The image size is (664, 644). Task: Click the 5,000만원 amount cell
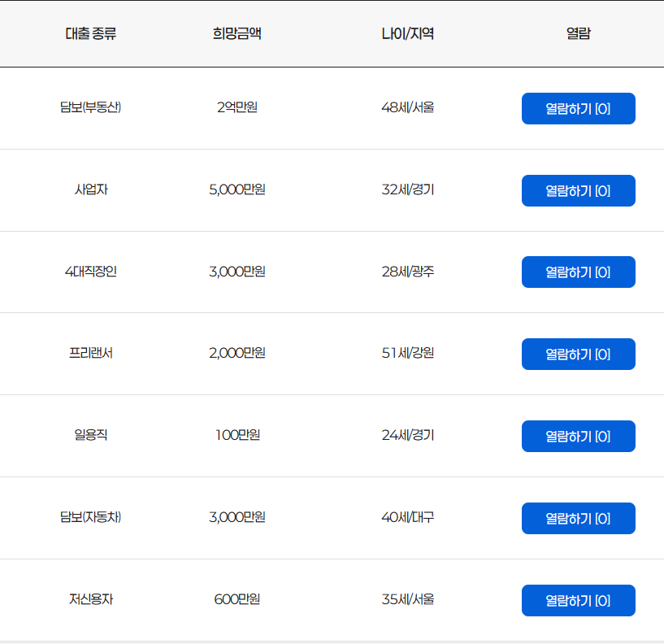tap(237, 189)
